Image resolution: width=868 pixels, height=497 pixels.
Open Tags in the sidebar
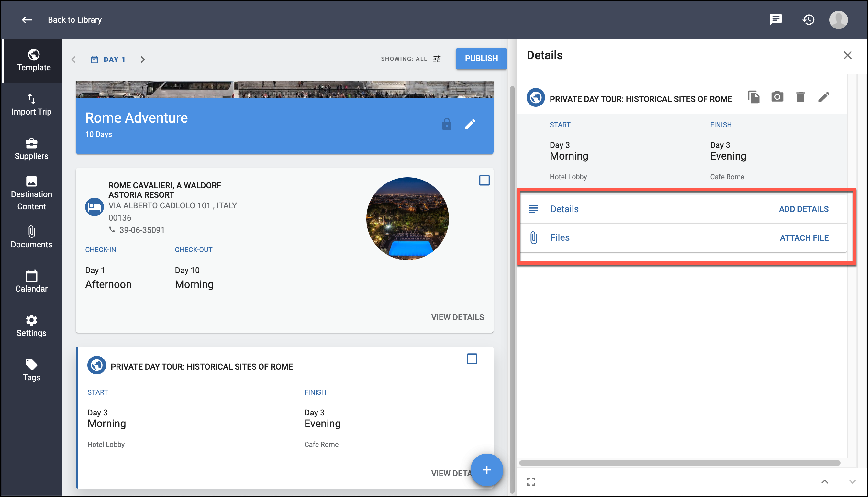[x=31, y=370]
